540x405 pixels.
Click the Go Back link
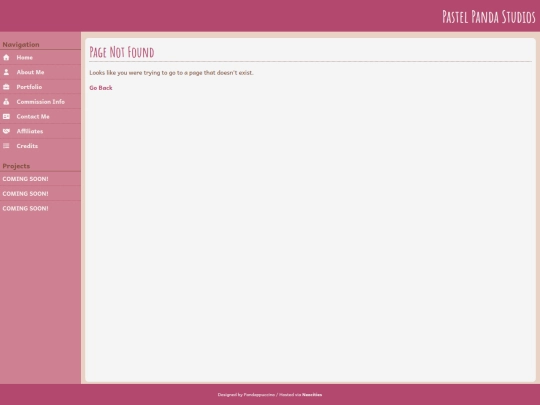click(101, 88)
